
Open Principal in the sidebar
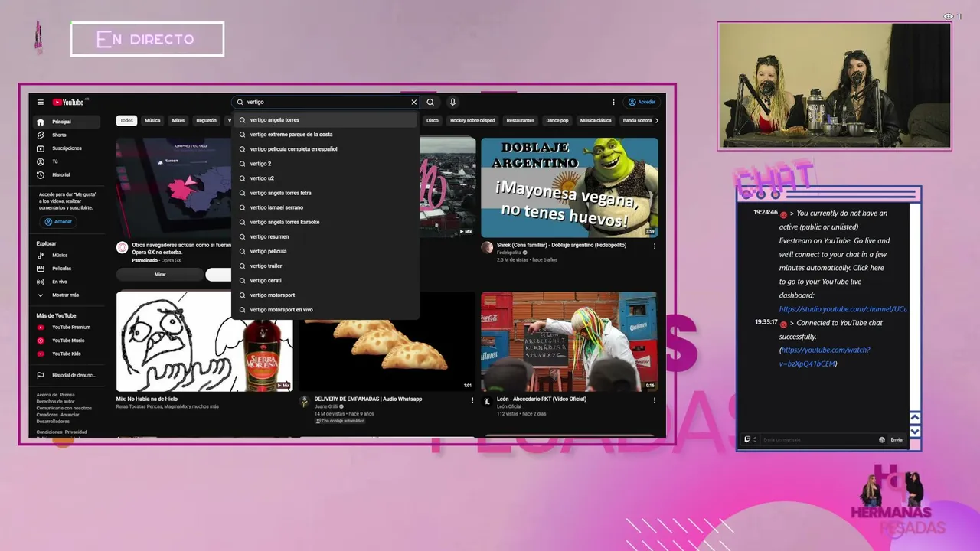(67, 122)
